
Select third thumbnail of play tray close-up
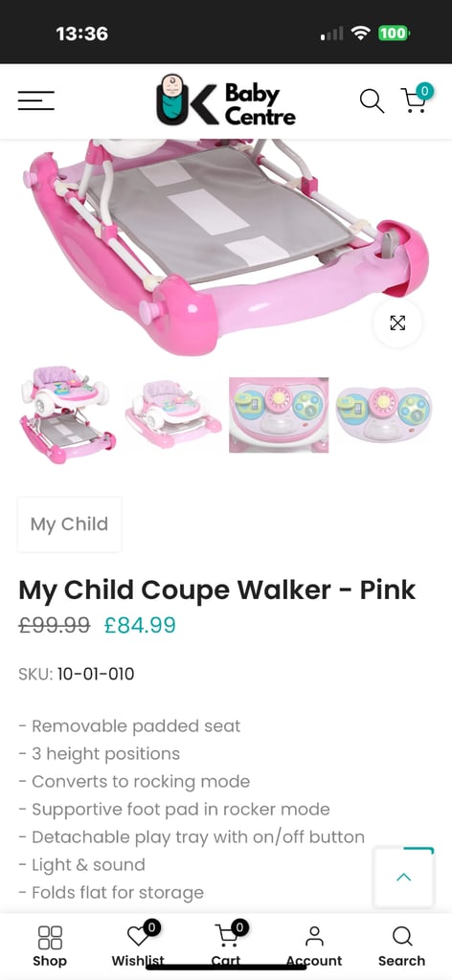point(279,415)
